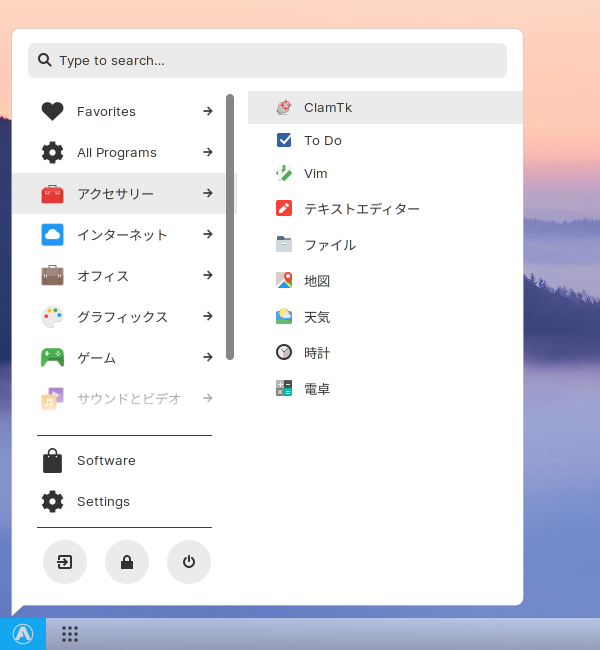This screenshot has width=600, height=650.
Task: Expand the アクセサリー category arrow
Action: pyautogui.click(x=208, y=193)
